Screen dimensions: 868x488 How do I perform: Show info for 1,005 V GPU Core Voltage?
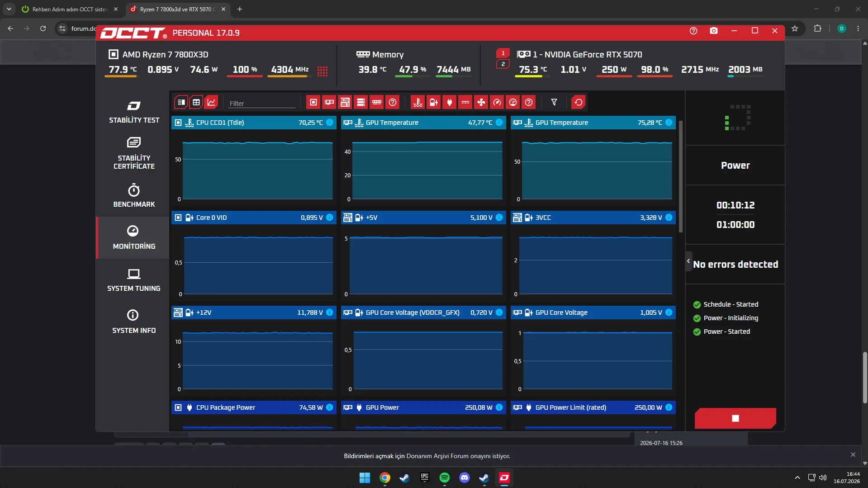pos(669,313)
